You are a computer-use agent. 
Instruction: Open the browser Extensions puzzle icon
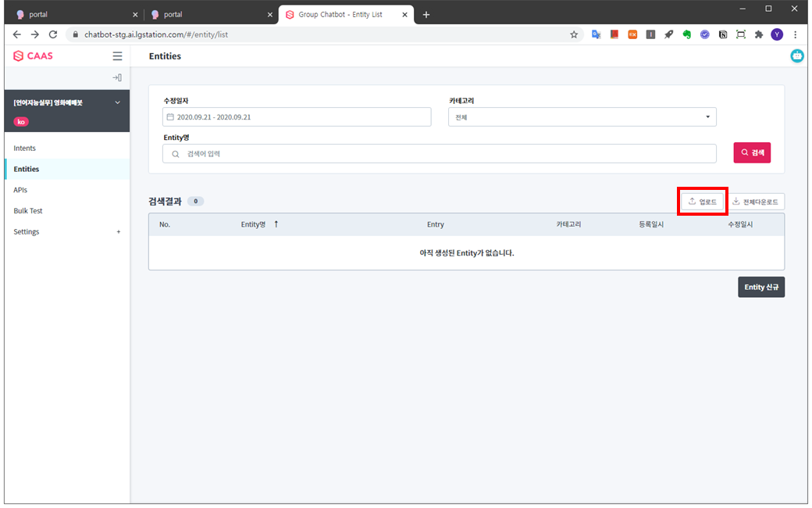tap(758, 34)
